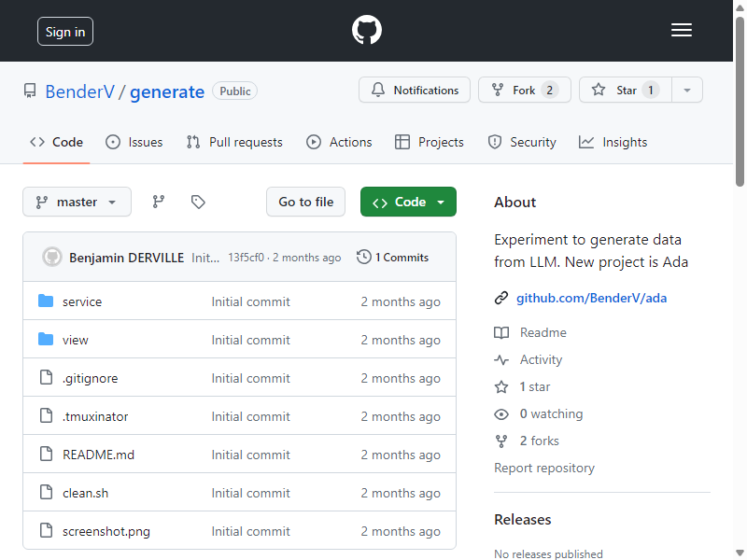
Task: Open the hamburger navigation menu
Action: pyautogui.click(x=682, y=30)
